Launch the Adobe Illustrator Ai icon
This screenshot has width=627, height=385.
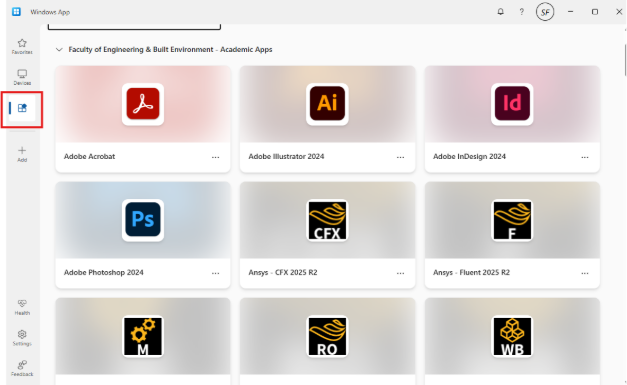(327, 104)
